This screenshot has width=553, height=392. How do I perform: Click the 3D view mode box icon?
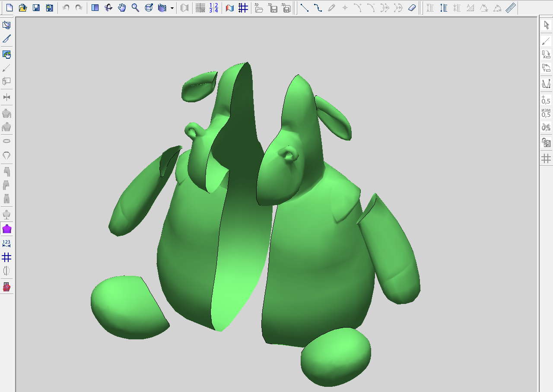(x=162, y=8)
